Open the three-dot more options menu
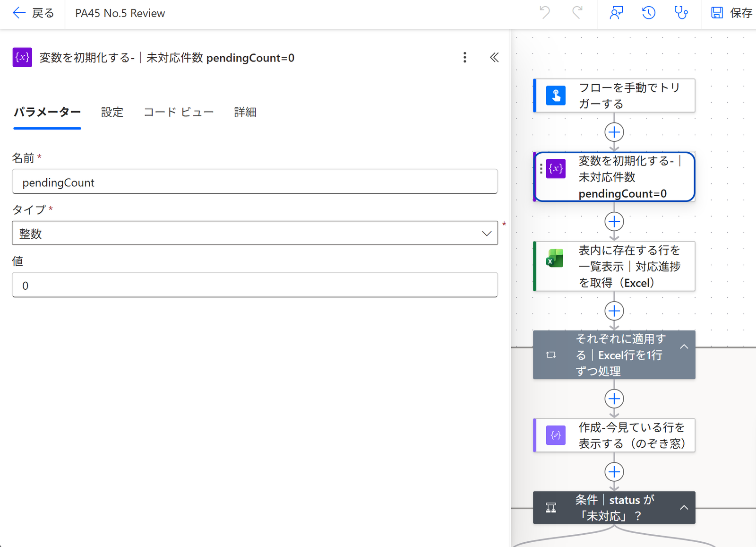 [465, 57]
